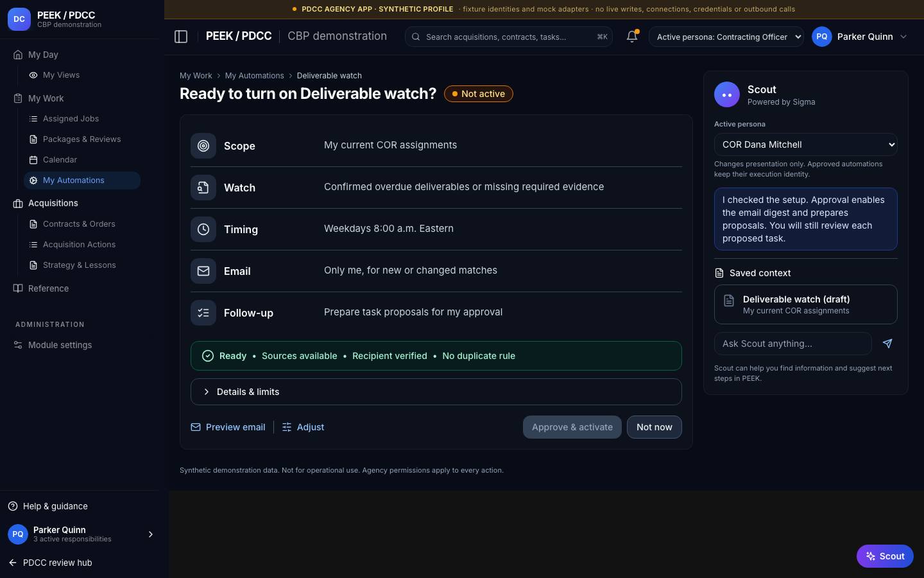The height and width of the screenshot is (578, 924).
Task: Open Reference section
Action: (48, 288)
